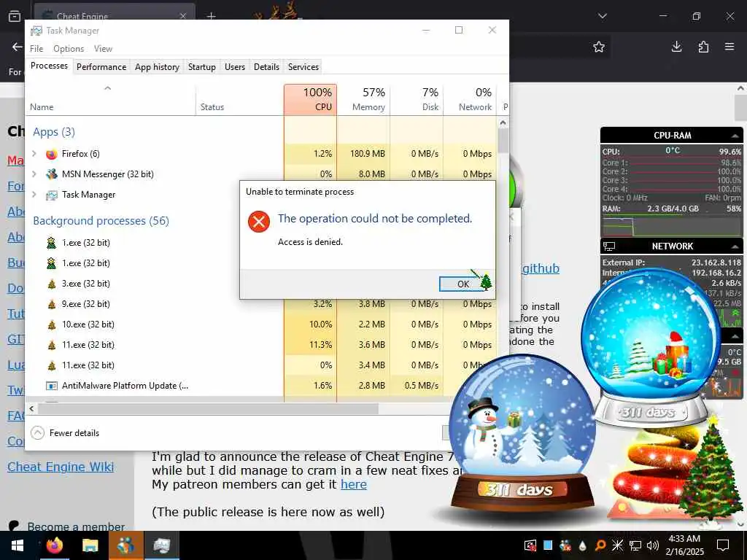Click the red error icon in the dialog
Image resolution: width=747 pixels, height=560 pixels.
(259, 222)
